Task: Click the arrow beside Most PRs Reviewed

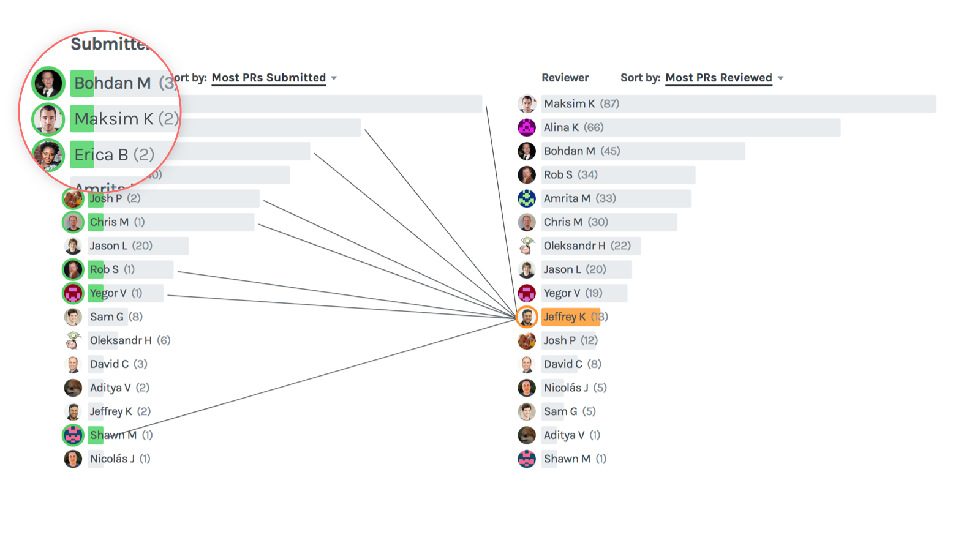Action: (x=781, y=78)
